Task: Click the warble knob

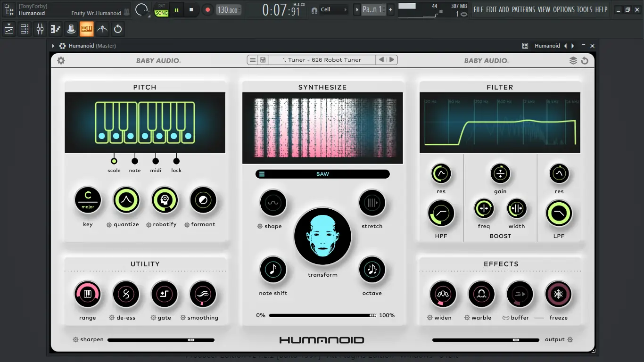Action: [481, 295]
